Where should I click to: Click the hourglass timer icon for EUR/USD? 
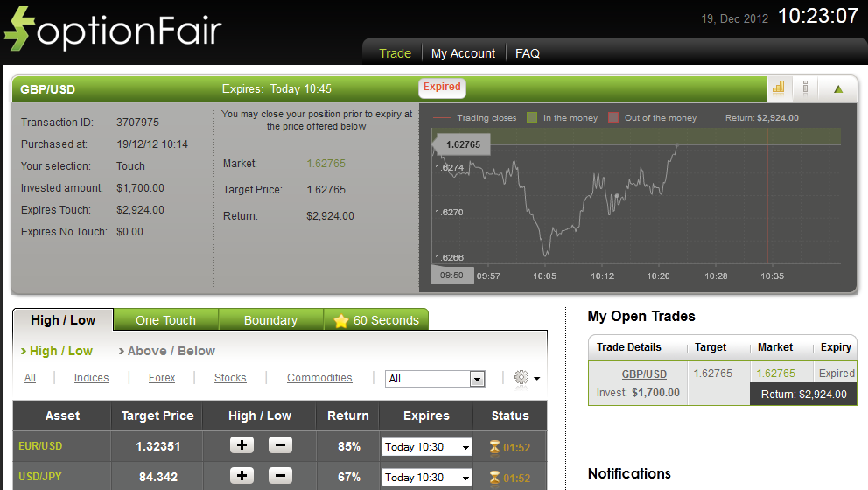pos(495,447)
